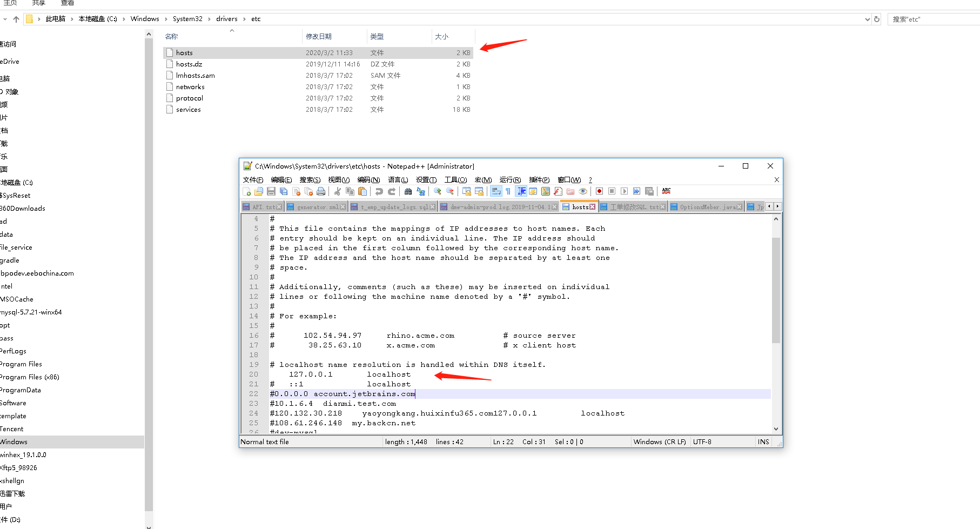The image size is (980, 529).
Task: Open Program Files in navigation pane
Action: [21, 364]
